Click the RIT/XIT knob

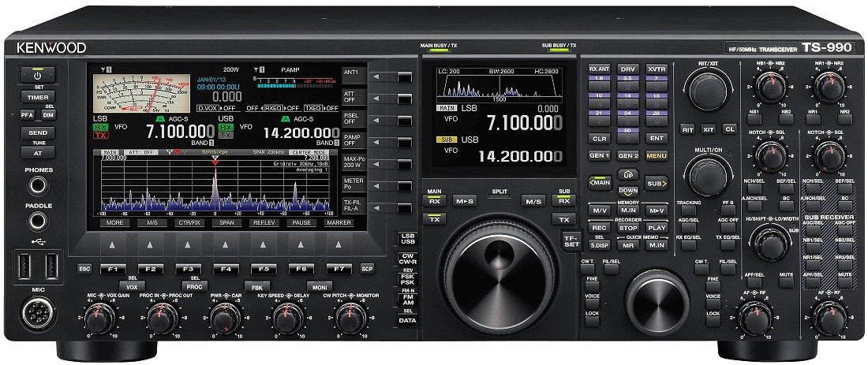point(708,89)
